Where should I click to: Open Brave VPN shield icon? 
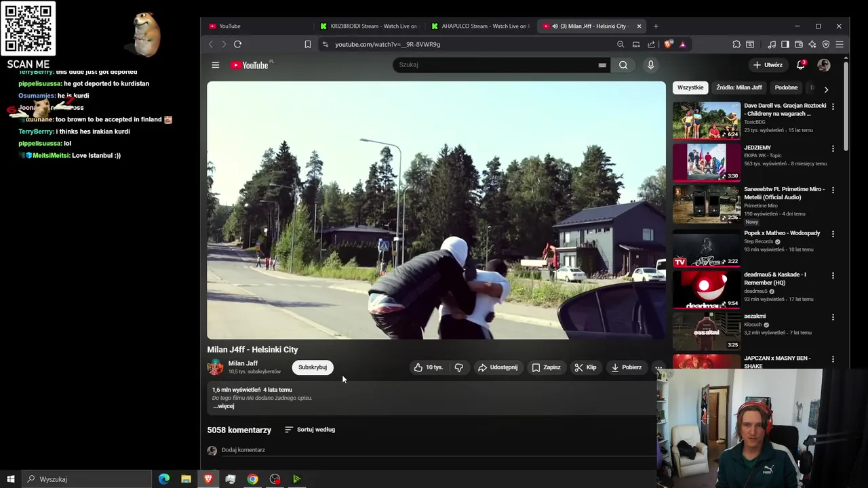[x=826, y=44]
